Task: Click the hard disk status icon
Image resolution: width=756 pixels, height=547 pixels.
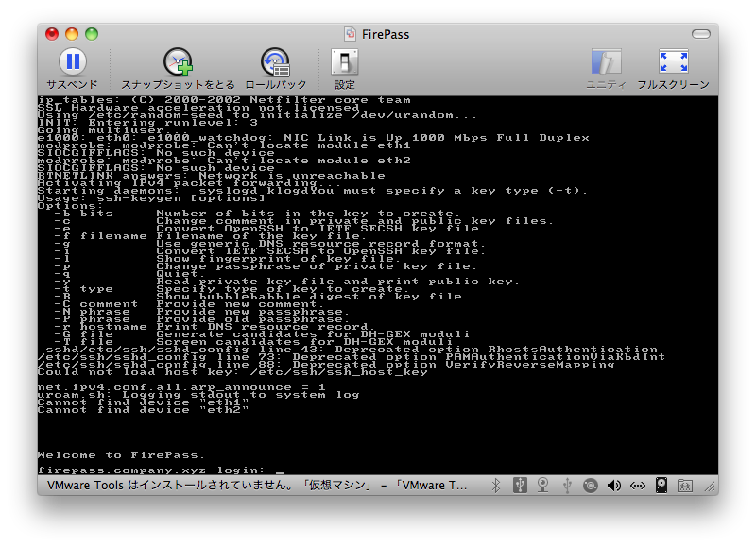Action: point(661,486)
